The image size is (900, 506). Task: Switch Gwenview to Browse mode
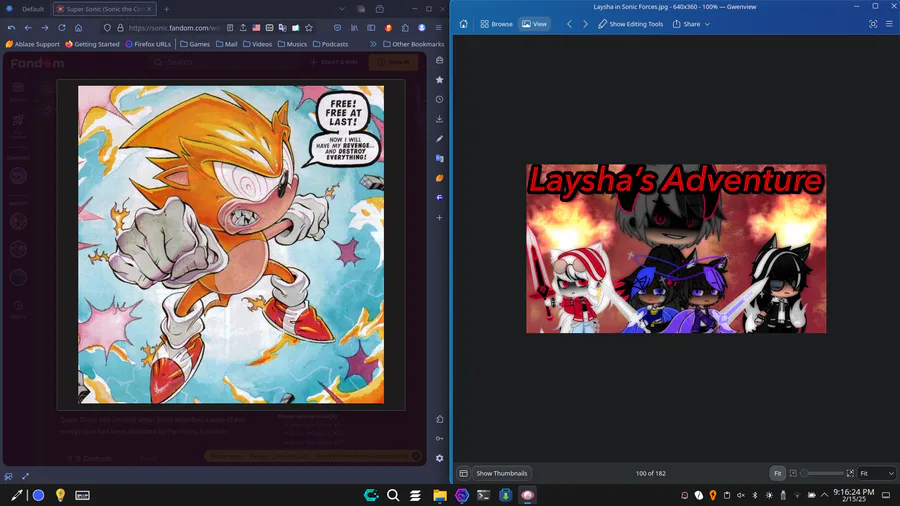pos(496,24)
